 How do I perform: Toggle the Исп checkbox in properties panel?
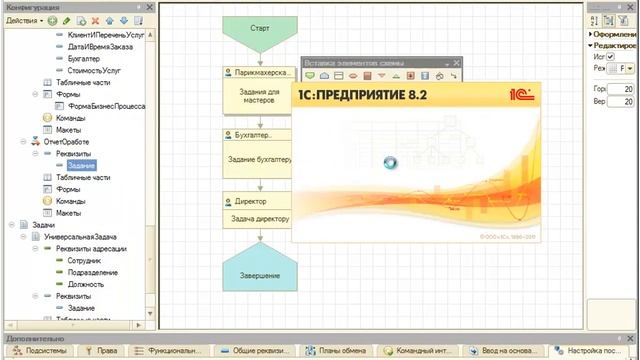pos(610,57)
